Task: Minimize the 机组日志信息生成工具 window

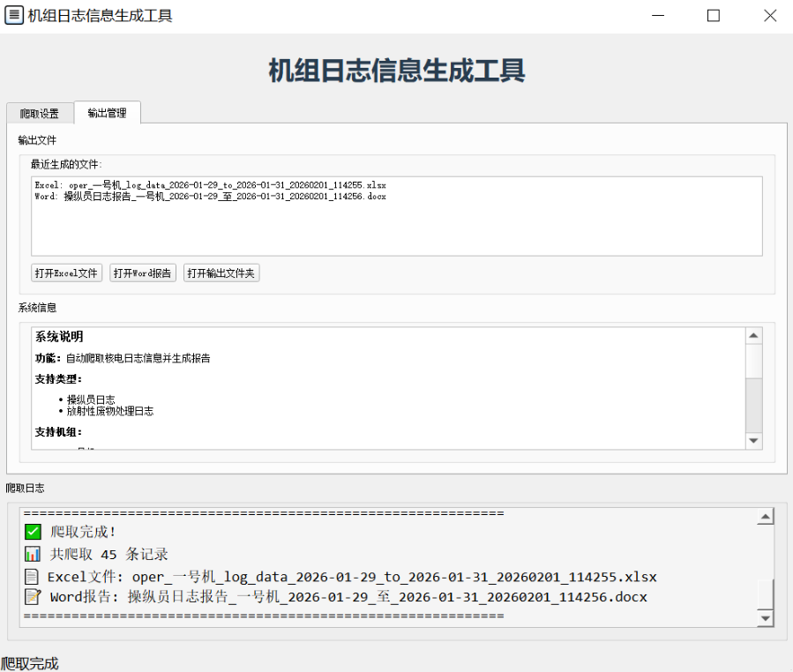Action: 660,15
